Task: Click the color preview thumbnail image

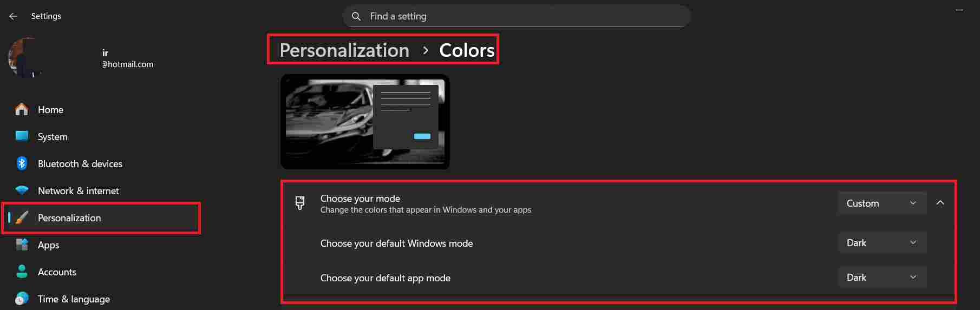Action: point(365,122)
